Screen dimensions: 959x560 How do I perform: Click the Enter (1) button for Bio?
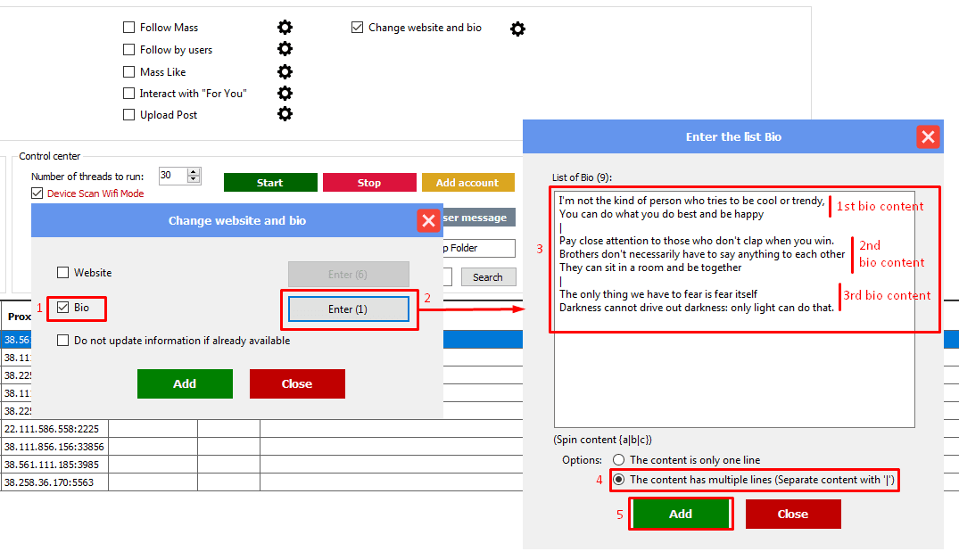(348, 309)
